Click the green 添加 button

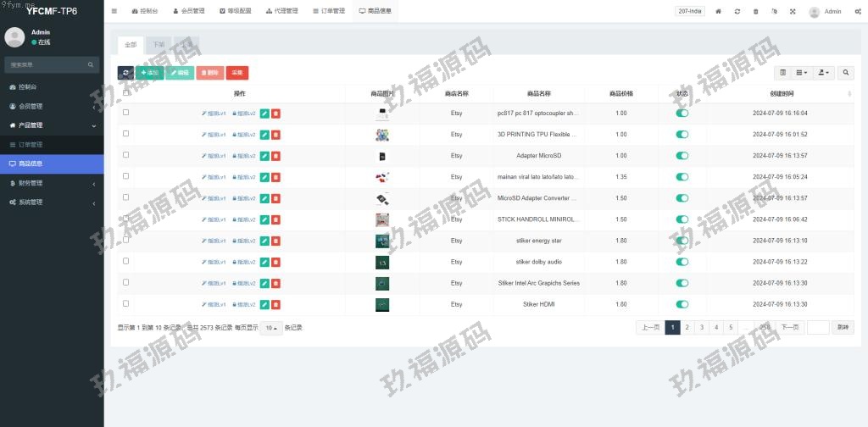pyautogui.click(x=150, y=73)
